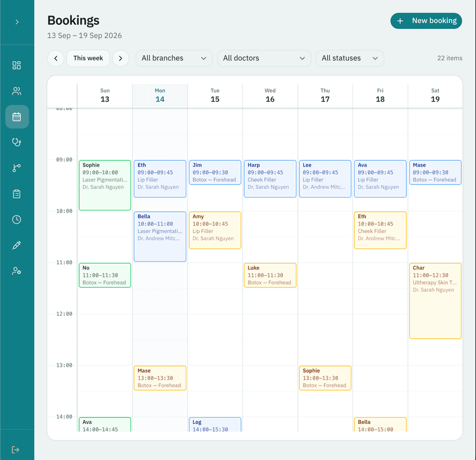Viewport: 476px width, 460px height.
Task: Open the All doctors dropdown
Action: (264, 58)
